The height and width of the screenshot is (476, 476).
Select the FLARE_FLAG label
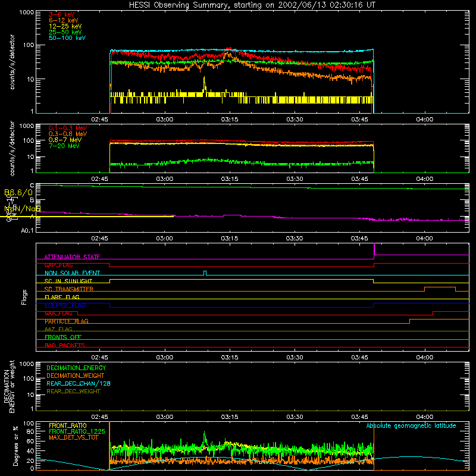coord(62,297)
